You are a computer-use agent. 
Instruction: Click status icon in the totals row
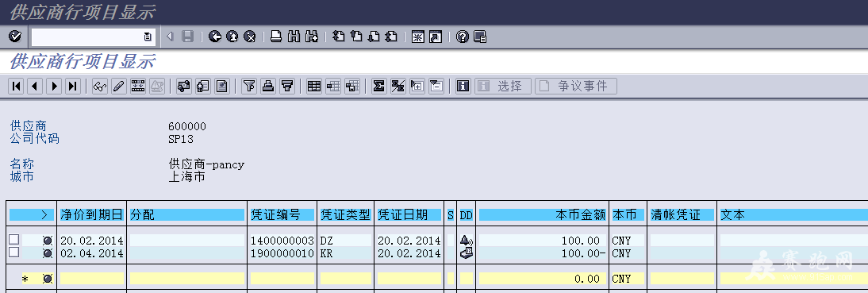tap(48, 279)
